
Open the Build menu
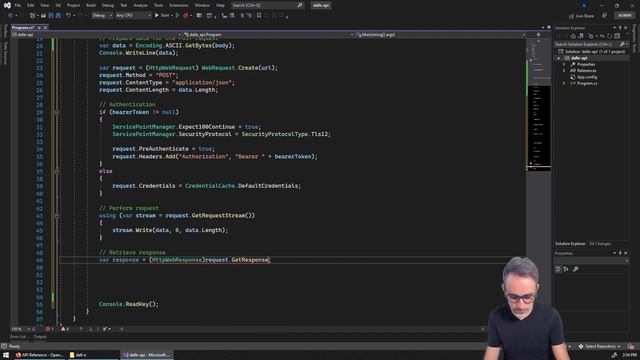pyautogui.click(x=91, y=5)
